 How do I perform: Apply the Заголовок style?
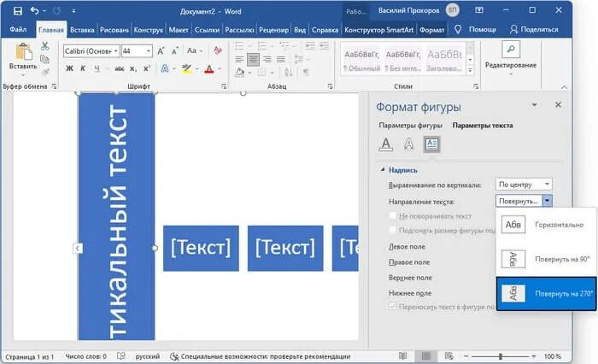click(x=444, y=61)
